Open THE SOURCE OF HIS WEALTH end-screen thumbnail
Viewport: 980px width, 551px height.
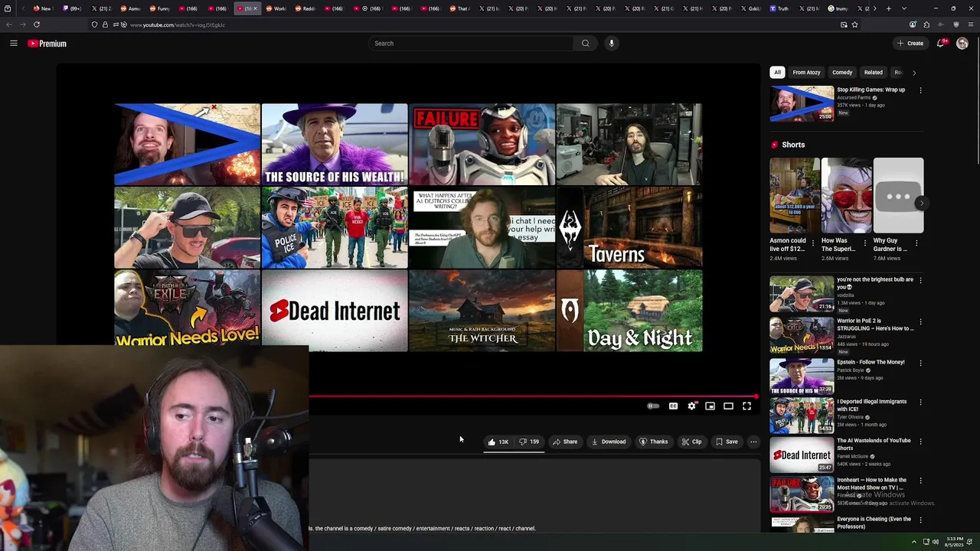tap(335, 145)
